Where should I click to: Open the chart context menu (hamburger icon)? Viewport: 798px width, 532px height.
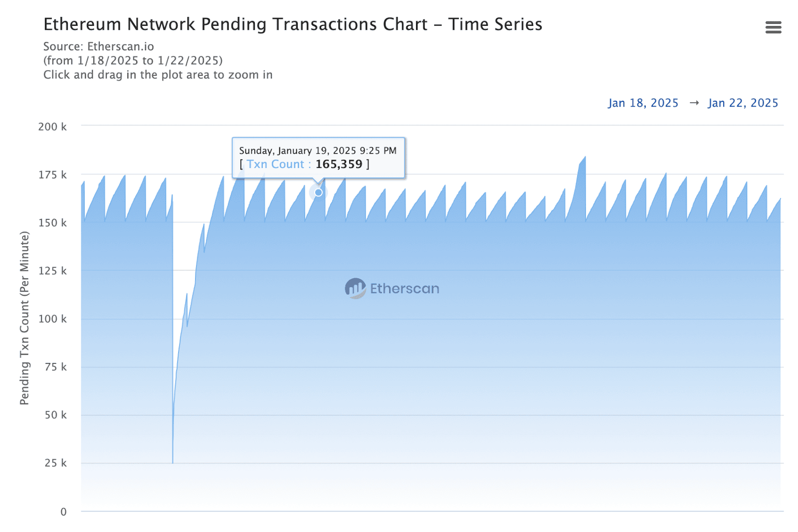coord(773,28)
